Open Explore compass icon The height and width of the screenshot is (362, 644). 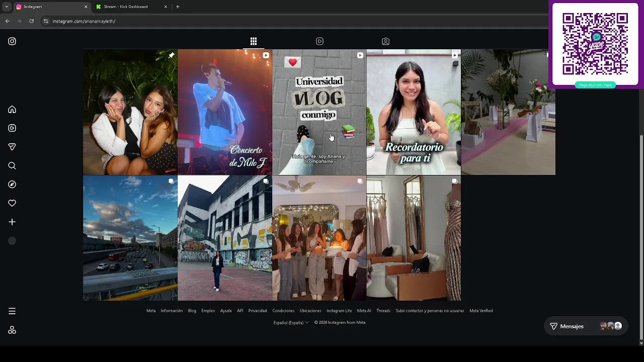pyautogui.click(x=12, y=185)
